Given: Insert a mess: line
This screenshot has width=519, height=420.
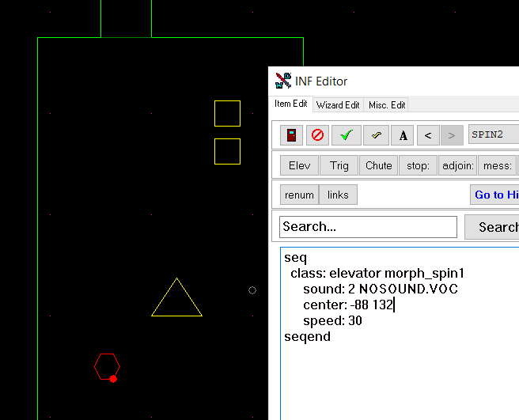Looking at the screenshot, I should 498,165.
